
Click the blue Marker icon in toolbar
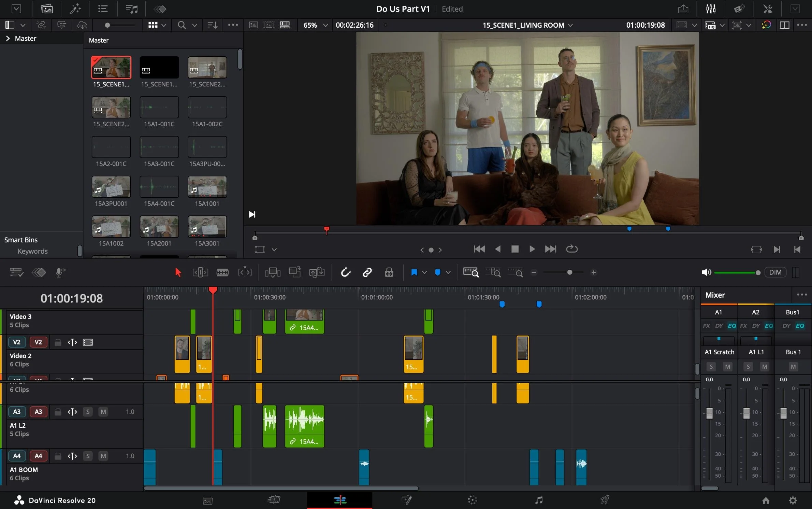pyautogui.click(x=438, y=272)
